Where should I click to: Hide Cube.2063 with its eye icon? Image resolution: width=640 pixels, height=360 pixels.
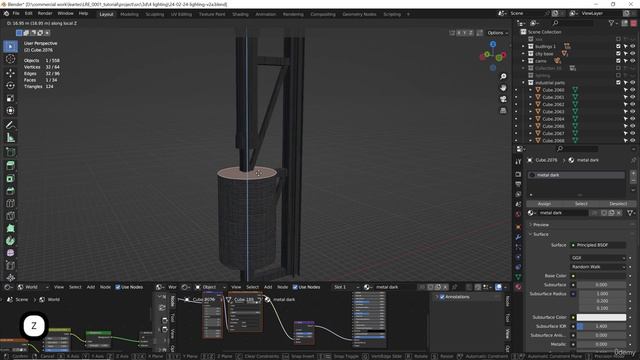pyautogui.click(x=633, y=111)
